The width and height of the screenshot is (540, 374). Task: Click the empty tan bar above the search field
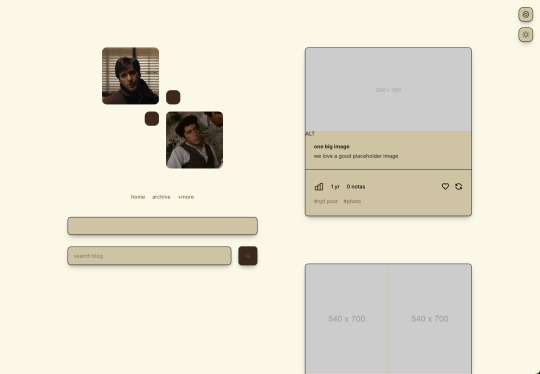[163, 226]
